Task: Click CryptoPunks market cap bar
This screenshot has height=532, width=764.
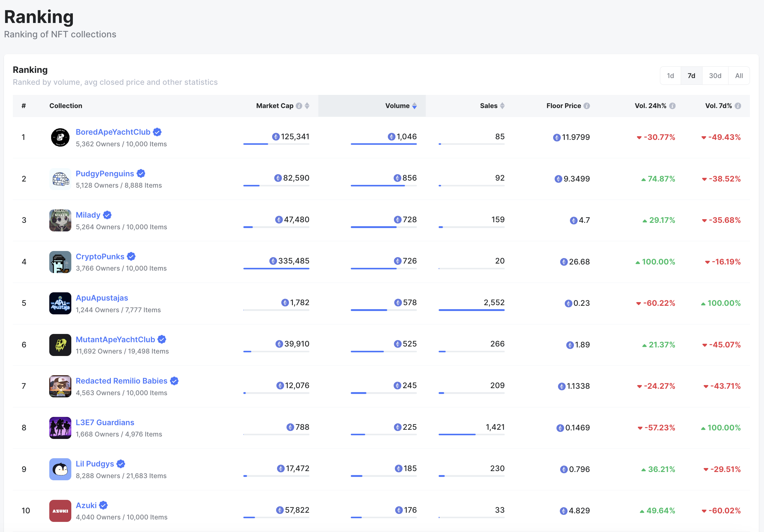Action: [x=276, y=269]
